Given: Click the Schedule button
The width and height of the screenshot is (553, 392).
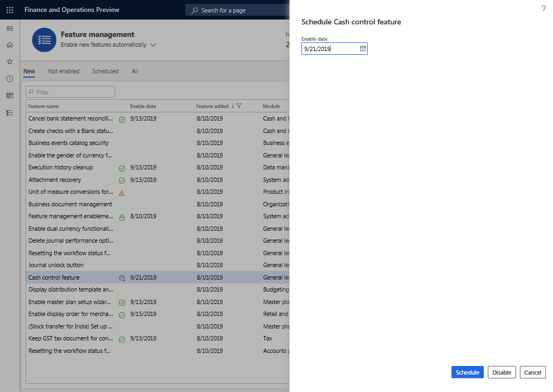Looking at the screenshot, I should 467,372.
